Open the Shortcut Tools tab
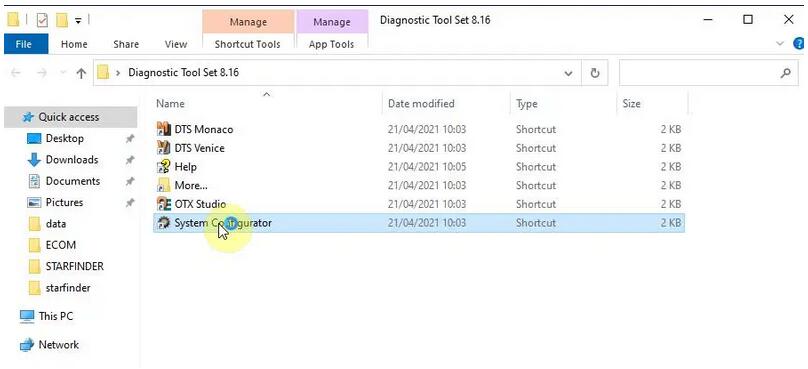Viewport: 808px width, 369px height. pos(247,44)
